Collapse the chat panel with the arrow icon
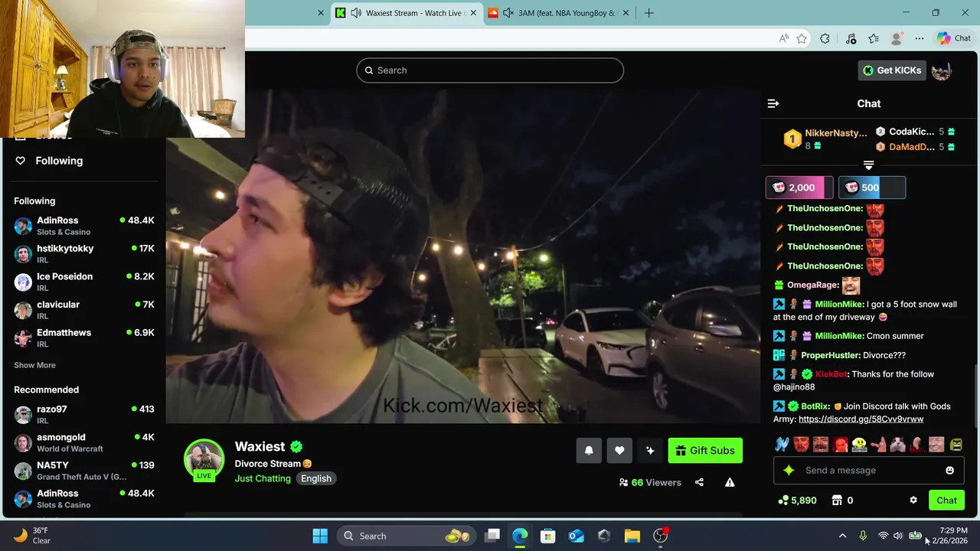This screenshot has height=551, width=980. [773, 103]
